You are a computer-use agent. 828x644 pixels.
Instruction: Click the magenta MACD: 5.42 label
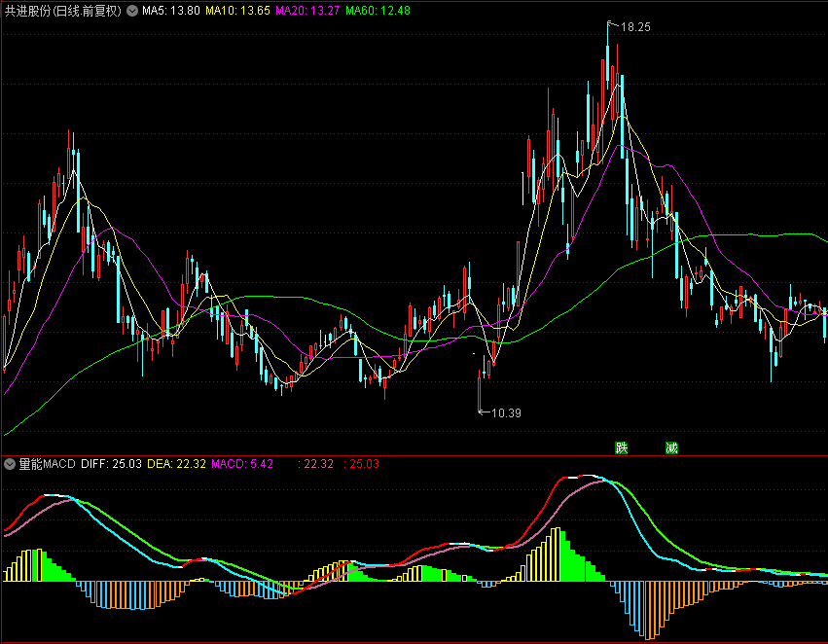[x=242, y=464]
